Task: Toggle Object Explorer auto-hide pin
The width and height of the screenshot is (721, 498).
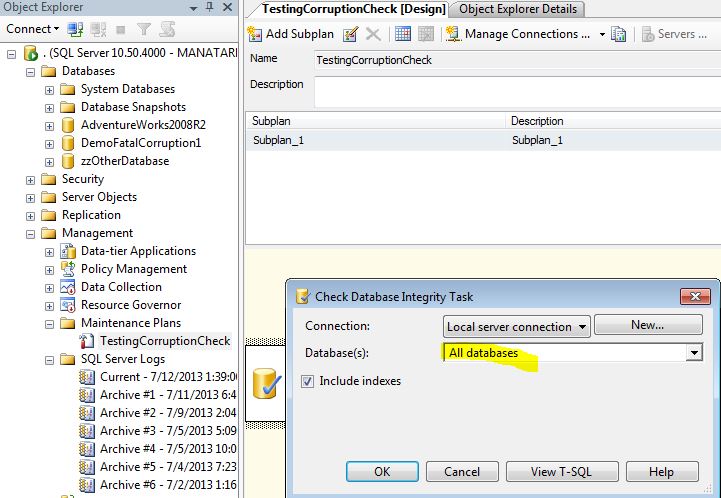Action: 210,7
